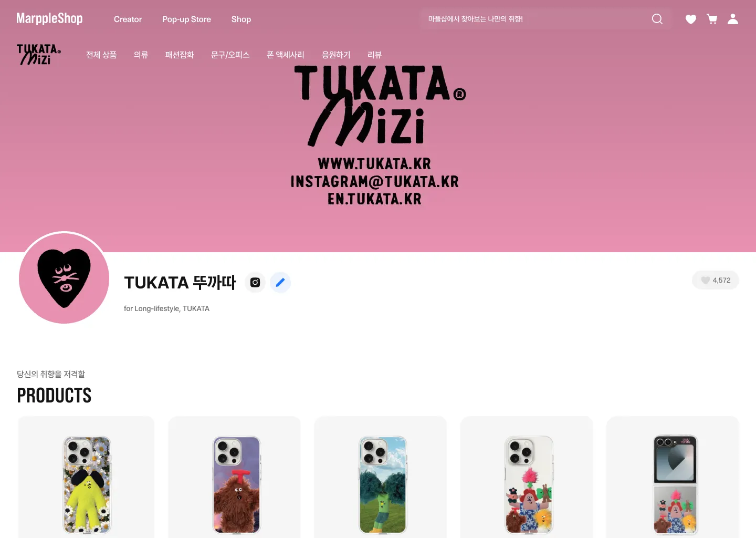
Task: Select the 의류 category tab
Action: tap(141, 55)
